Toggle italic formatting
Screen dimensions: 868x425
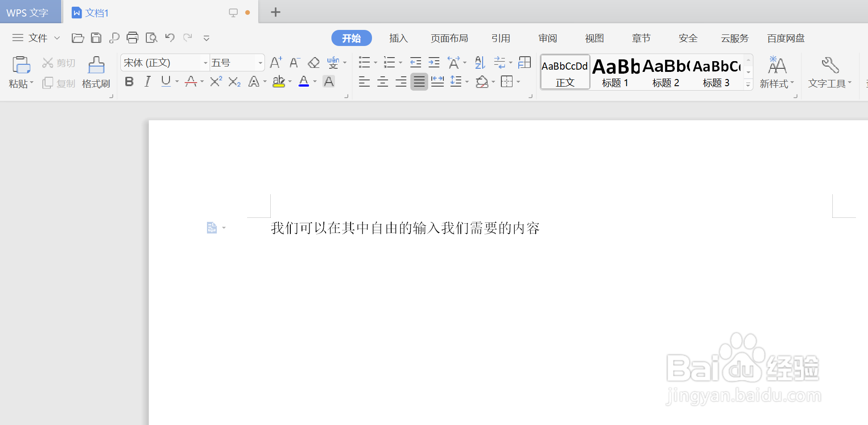click(148, 82)
